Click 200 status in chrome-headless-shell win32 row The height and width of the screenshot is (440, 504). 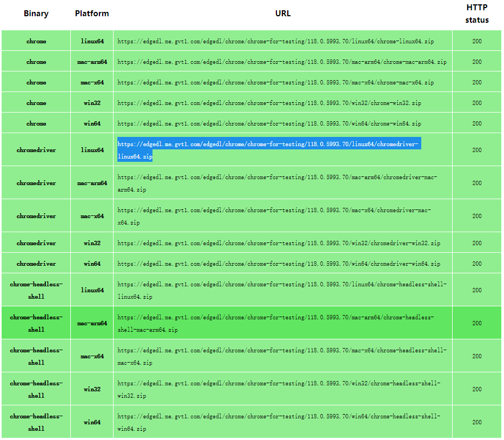[x=477, y=389]
